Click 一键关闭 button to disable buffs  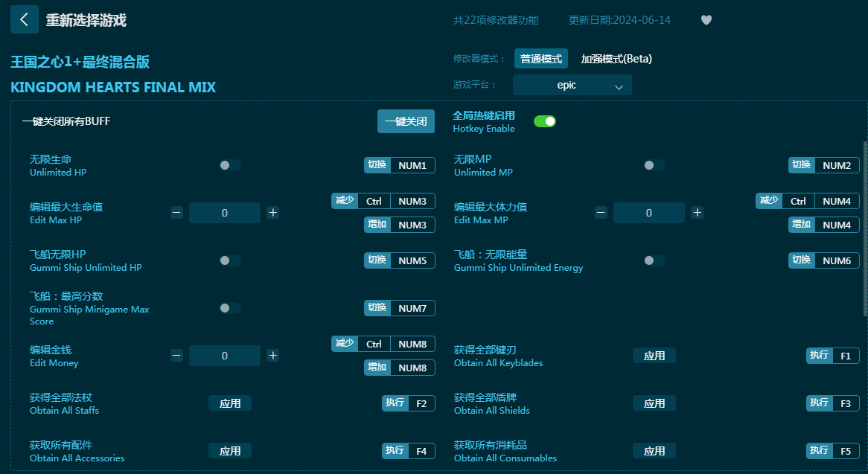click(x=406, y=121)
